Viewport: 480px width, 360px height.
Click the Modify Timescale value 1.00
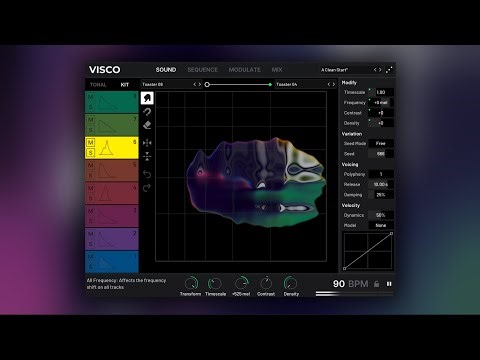(381, 92)
